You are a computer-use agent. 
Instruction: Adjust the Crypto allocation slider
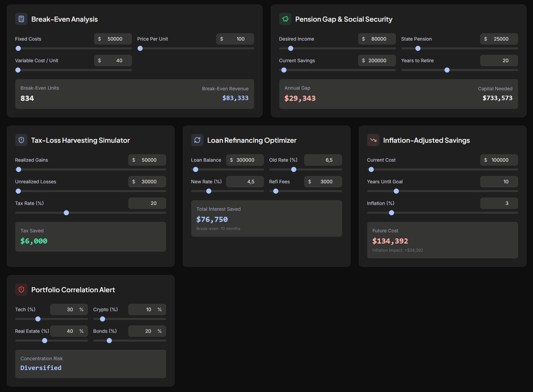[130, 319]
